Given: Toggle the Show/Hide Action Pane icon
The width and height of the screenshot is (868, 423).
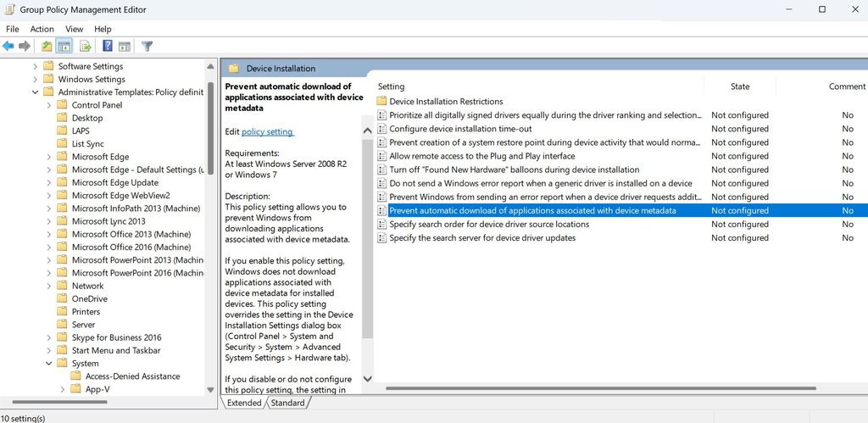Looking at the screenshot, I should pos(124,46).
